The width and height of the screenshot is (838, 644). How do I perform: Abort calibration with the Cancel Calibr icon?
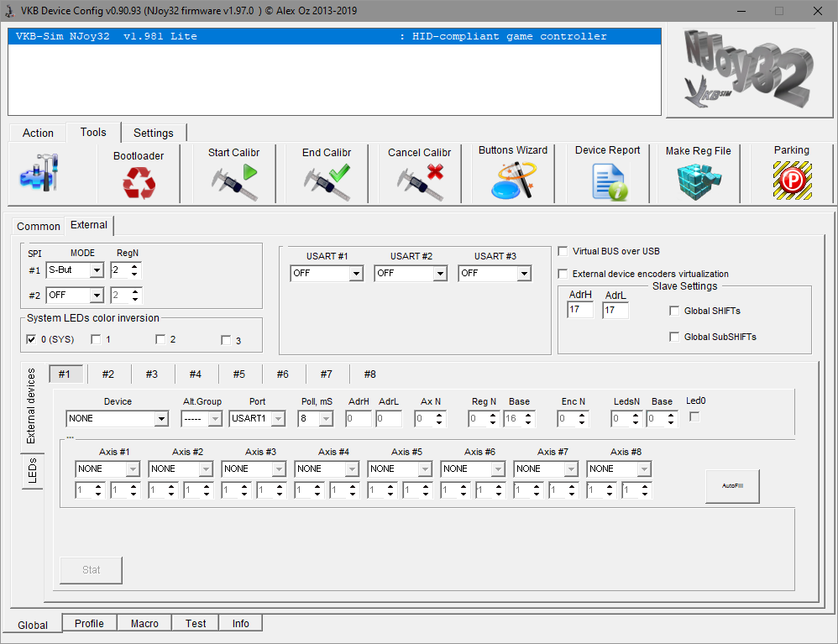[x=420, y=181]
